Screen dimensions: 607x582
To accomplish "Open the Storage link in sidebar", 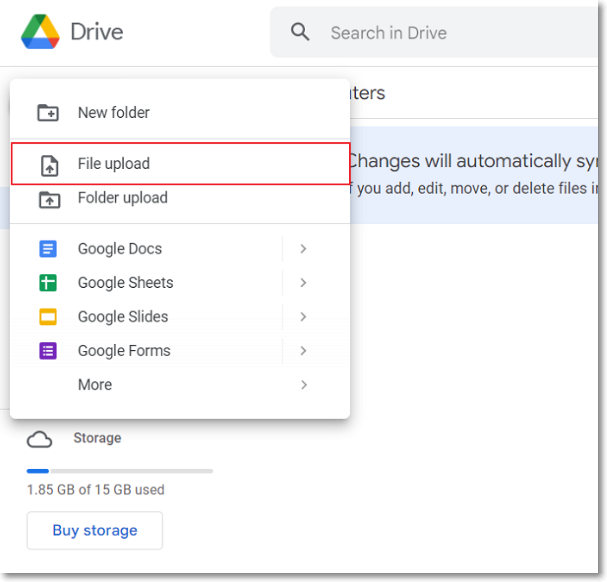I will [97, 438].
